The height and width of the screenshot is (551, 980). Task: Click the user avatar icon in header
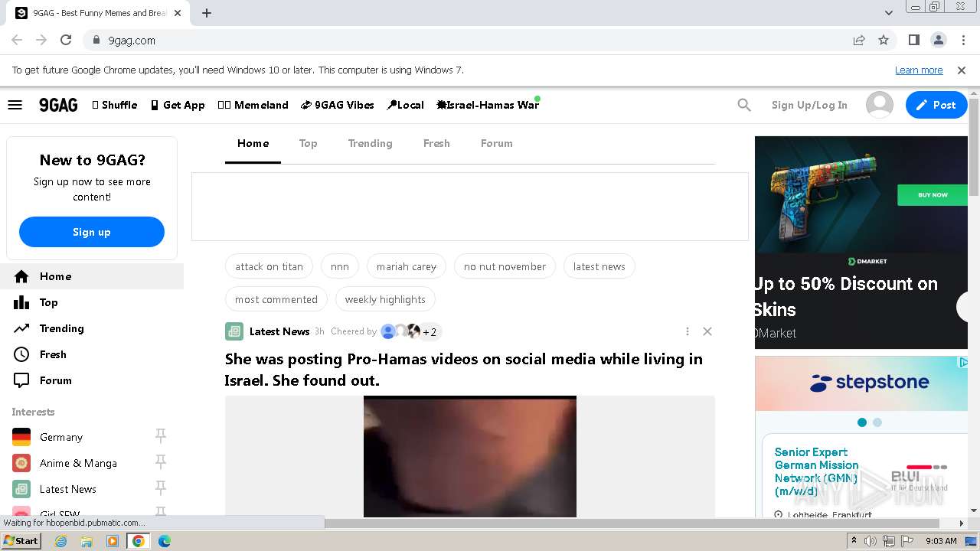[x=880, y=105]
